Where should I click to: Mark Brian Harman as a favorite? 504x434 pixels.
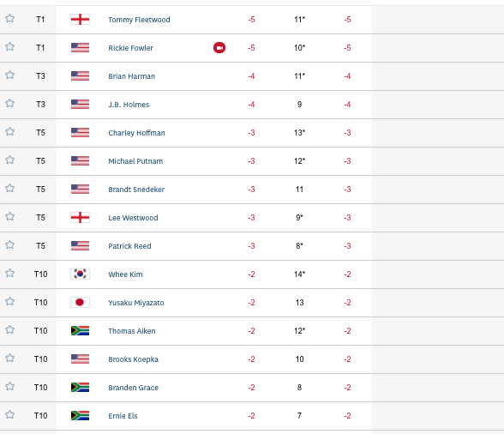(10, 75)
